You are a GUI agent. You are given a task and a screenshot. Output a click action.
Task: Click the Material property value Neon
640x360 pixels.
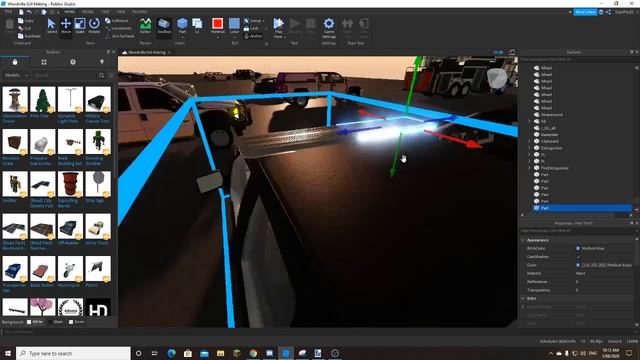point(580,273)
